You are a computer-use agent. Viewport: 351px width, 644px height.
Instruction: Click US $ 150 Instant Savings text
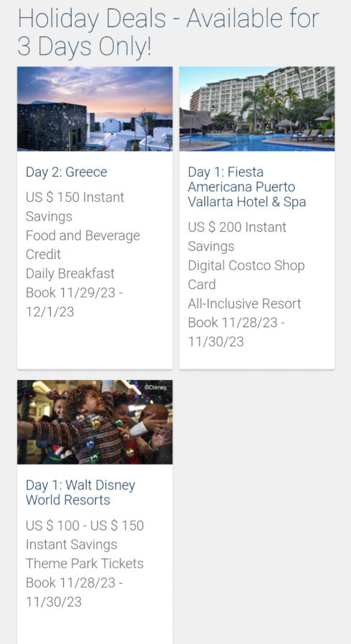click(x=74, y=207)
